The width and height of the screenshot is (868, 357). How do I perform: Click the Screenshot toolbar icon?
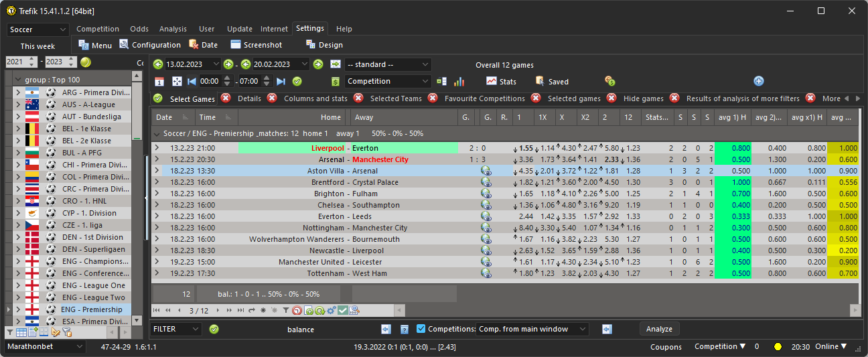pos(236,45)
